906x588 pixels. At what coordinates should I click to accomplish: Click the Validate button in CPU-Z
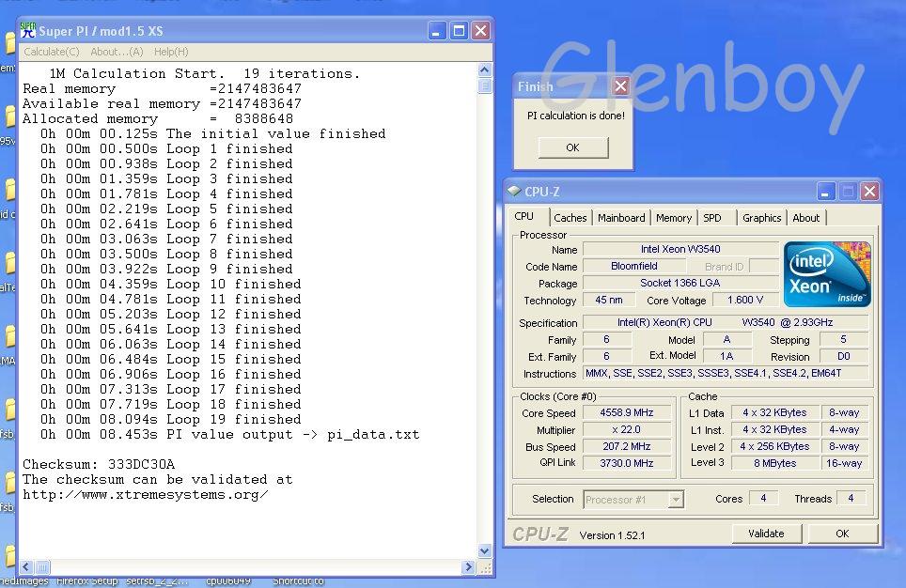click(766, 534)
